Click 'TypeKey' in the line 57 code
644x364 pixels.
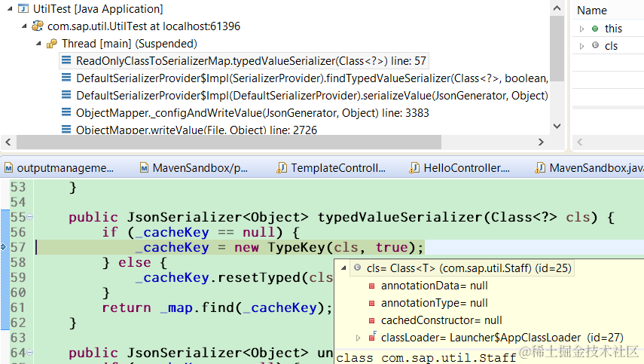(x=296, y=247)
